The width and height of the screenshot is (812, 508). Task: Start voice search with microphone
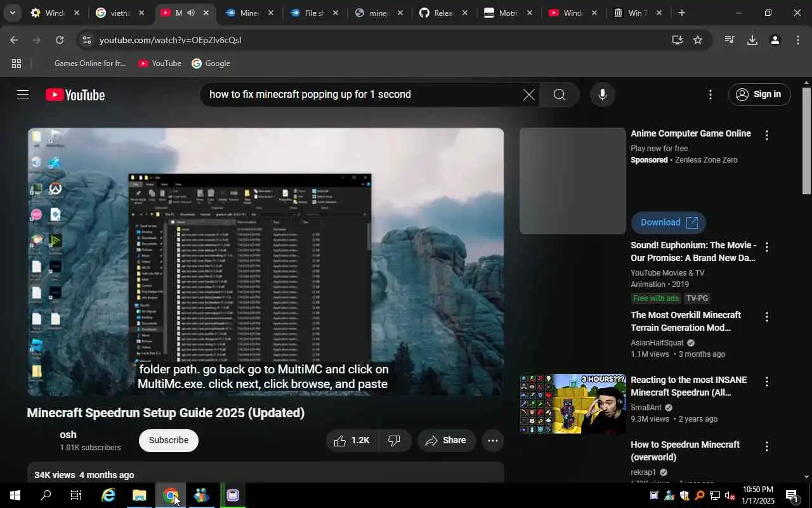click(602, 95)
